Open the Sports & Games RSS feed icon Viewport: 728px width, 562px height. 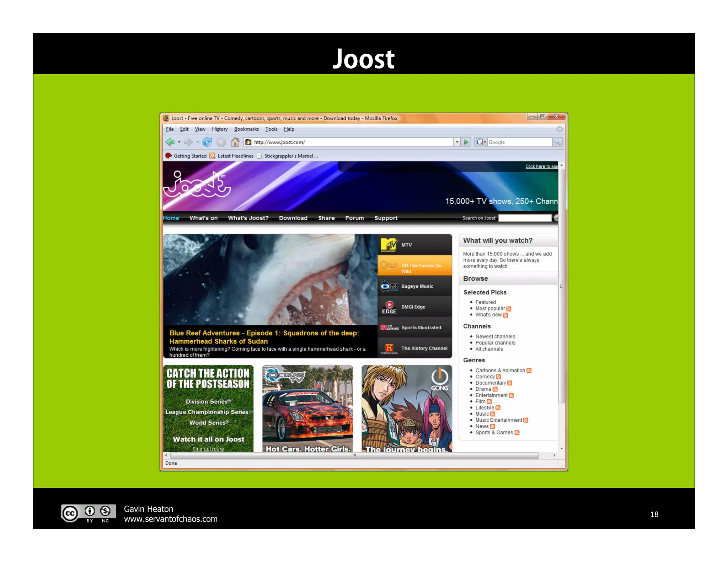click(517, 433)
